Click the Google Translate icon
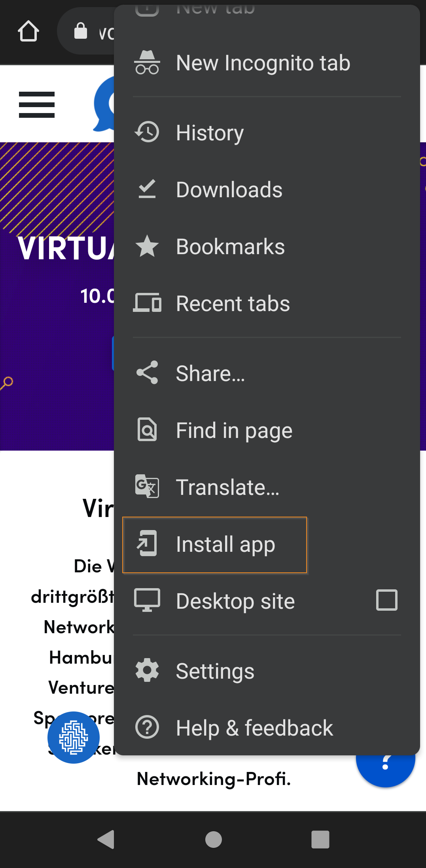Viewport: 426px width, 868px height. pyautogui.click(x=147, y=486)
